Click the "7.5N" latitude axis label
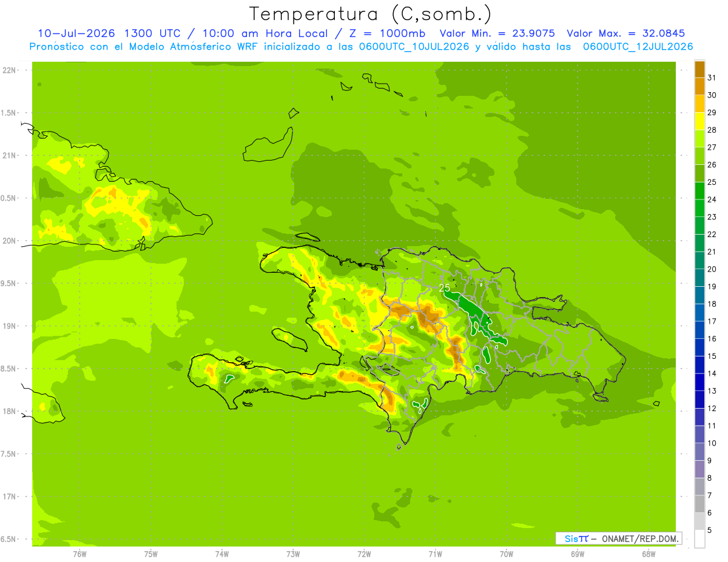The image size is (728, 562). point(9,454)
